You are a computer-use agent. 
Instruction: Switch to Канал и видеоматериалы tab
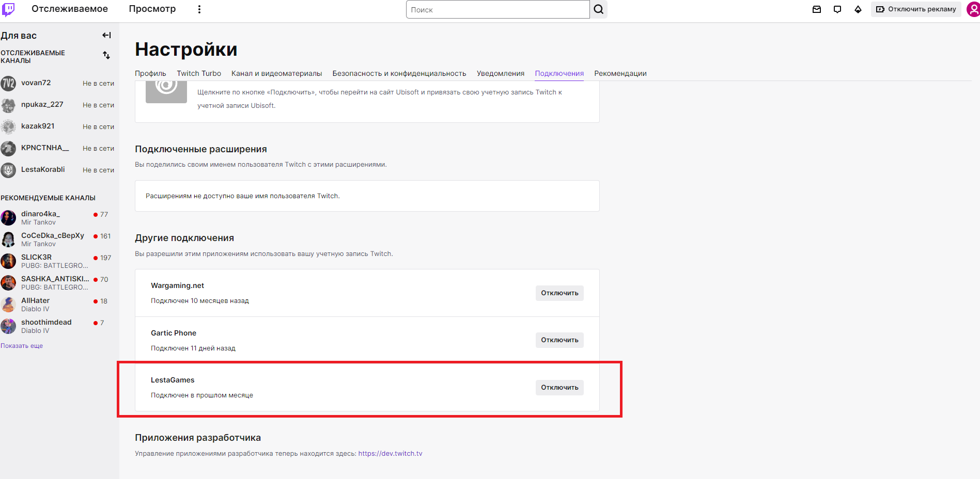point(276,73)
